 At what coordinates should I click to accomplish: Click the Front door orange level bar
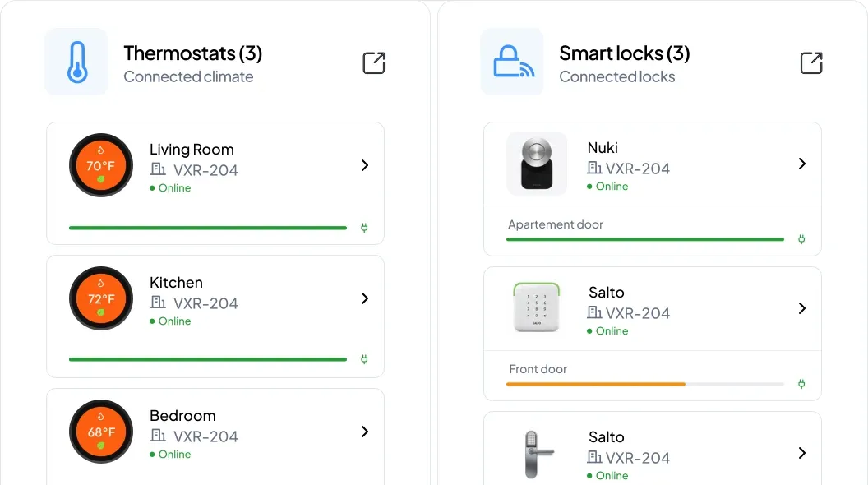[596, 384]
